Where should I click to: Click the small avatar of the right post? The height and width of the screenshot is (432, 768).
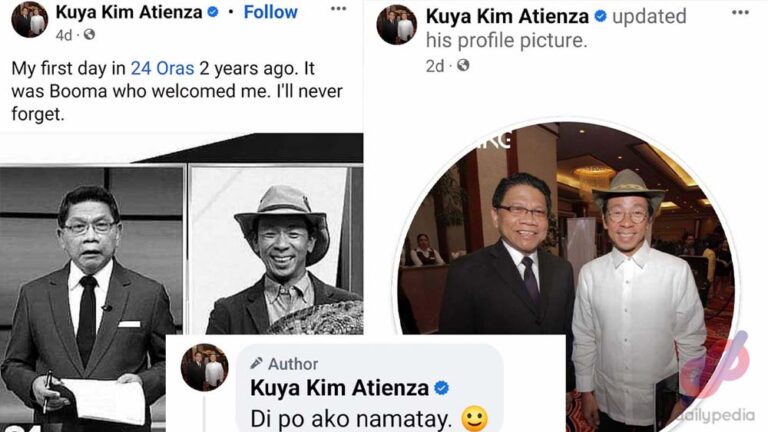[396, 26]
